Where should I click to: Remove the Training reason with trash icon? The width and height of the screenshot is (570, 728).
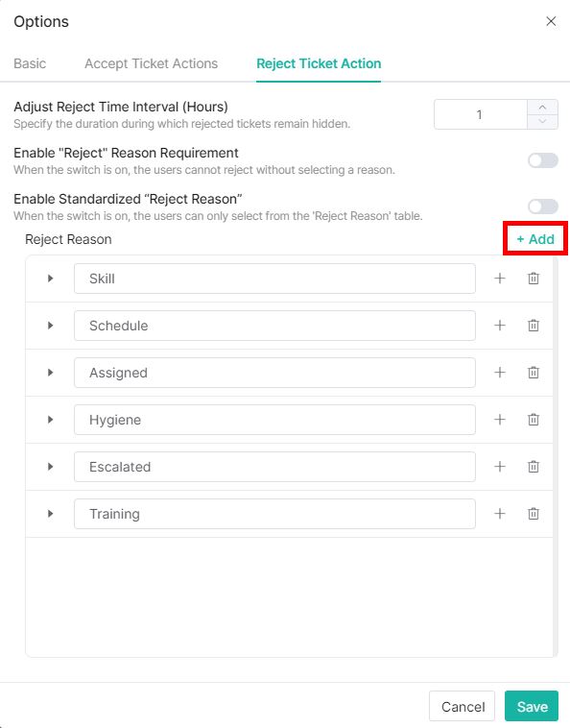[534, 514]
